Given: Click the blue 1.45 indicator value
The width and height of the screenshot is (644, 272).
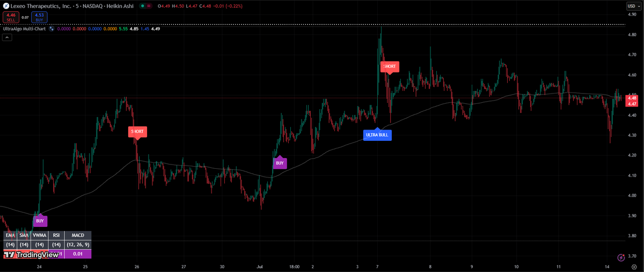Looking at the screenshot, I should [x=145, y=29].
